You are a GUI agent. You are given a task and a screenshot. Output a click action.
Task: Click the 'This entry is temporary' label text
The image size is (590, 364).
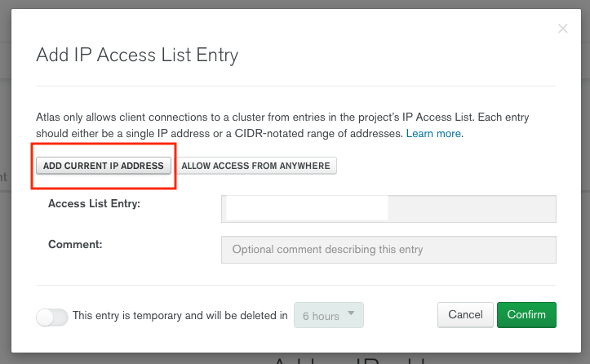(x=180, y=315)
